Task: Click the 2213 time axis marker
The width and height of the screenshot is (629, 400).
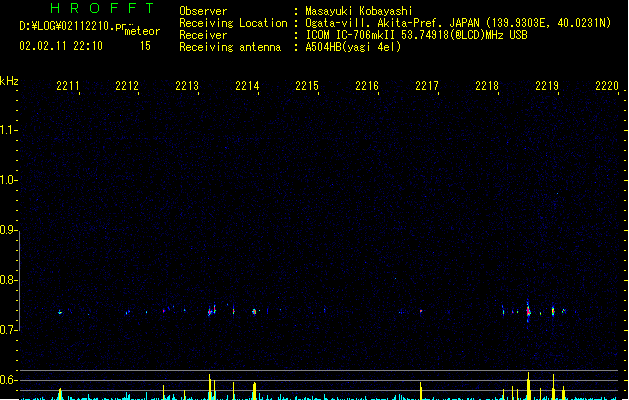Action: point(187,86)
